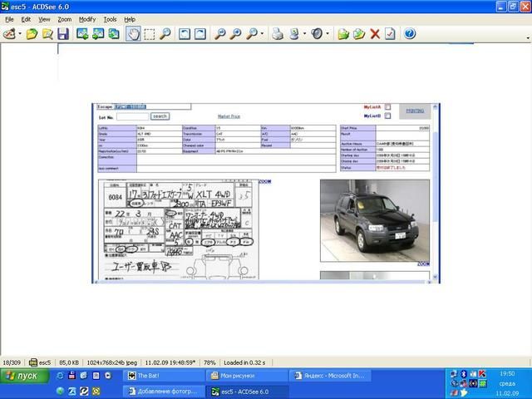Viewport: 532px width, 399px height.
Task: Click the handwritten auction sheet image
Action: [179, 229]
